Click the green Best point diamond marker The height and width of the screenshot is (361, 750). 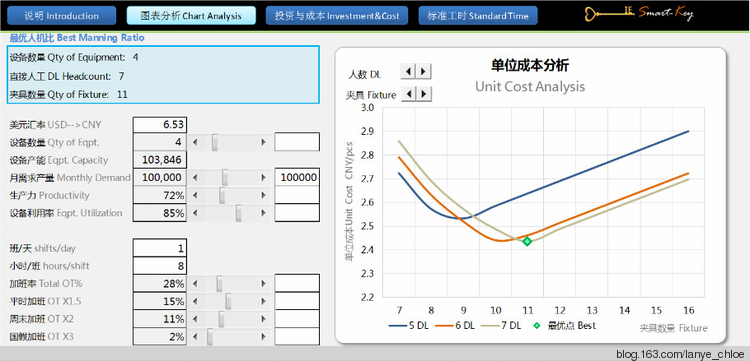[527, 241]
